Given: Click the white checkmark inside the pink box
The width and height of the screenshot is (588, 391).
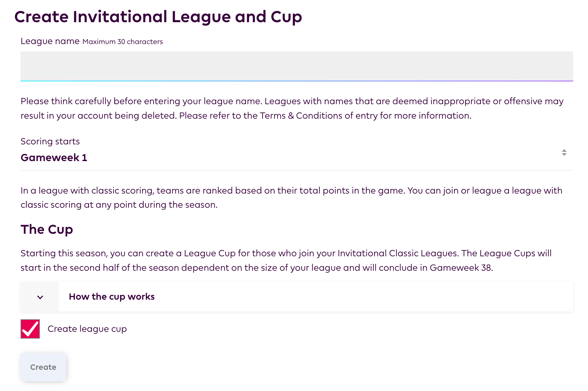Looking at the screenshot, I should [x=31, y=329].
